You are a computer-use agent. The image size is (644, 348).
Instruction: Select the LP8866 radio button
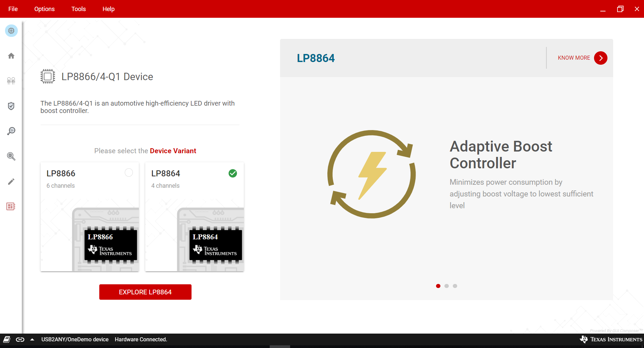[129, 173]
